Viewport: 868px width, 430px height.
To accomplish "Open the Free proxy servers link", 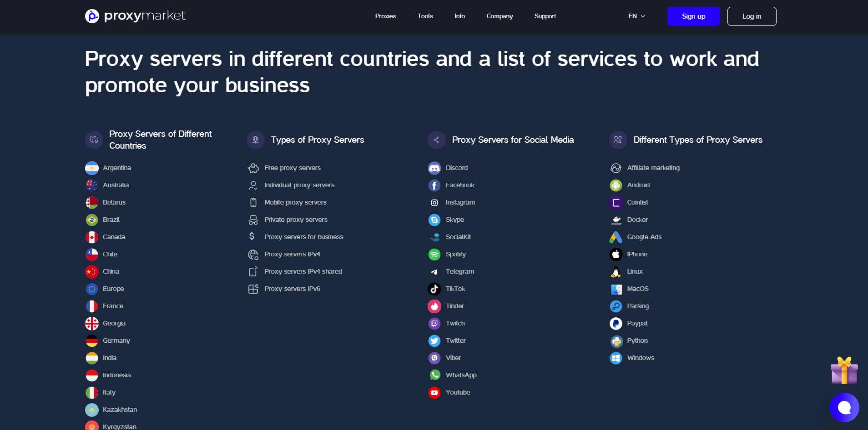I will (x=293, y=168).
